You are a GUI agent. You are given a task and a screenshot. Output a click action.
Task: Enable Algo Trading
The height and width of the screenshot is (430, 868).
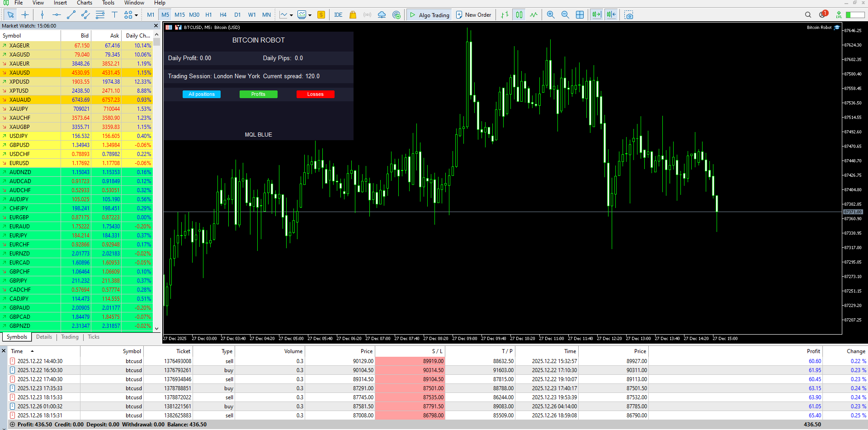pyautogui.click(x=429, y=15)
